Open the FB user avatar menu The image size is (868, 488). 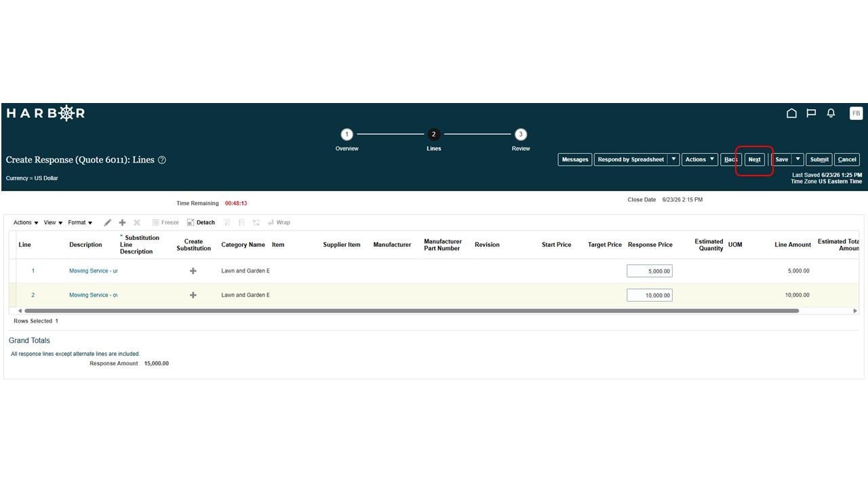point(856,113)
